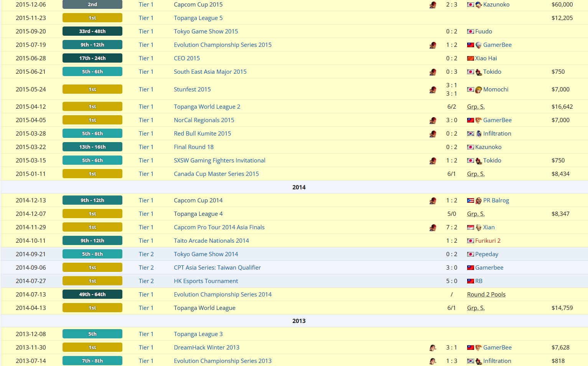Click the Japan flag next to Furikuri 2
The width and height of the screenshot is (588, 366).
(x=470, y=241)
